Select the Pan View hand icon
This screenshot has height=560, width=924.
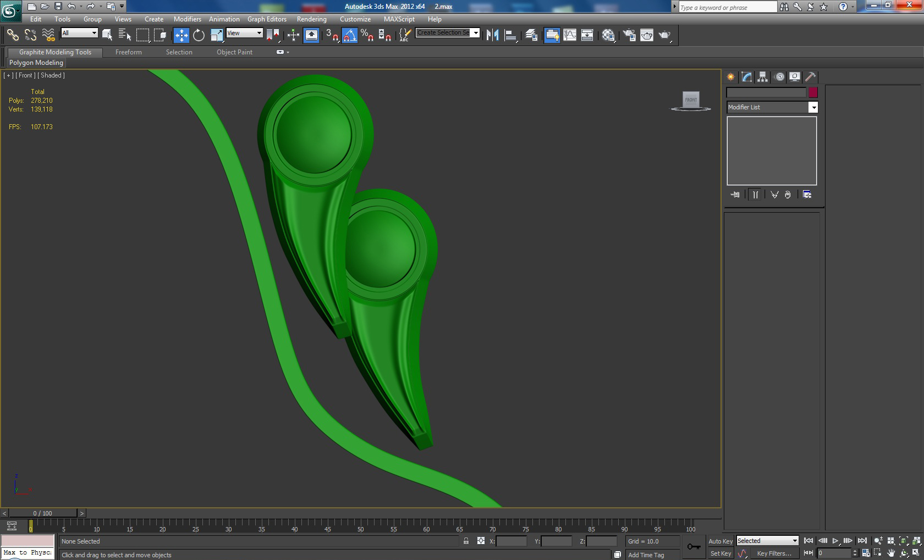tap(891, 553)
